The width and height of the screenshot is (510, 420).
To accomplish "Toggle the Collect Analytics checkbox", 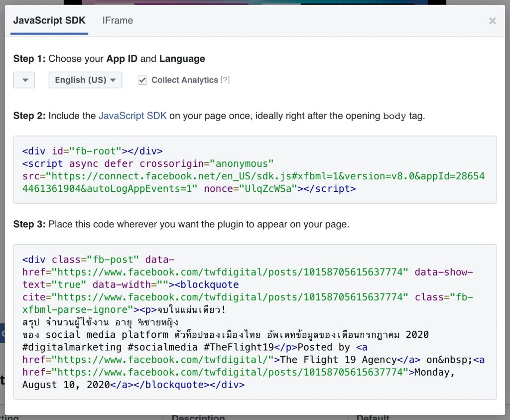I will coord(142,80).
